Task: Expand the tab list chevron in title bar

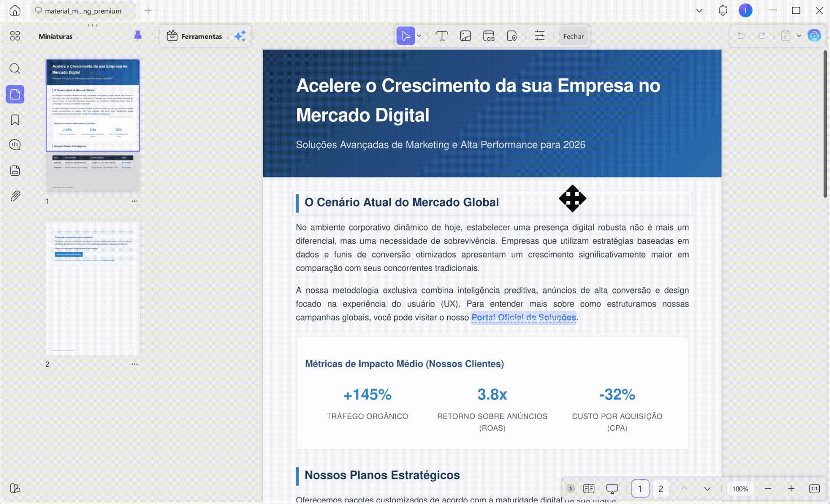Action: (x=699, y=10)
